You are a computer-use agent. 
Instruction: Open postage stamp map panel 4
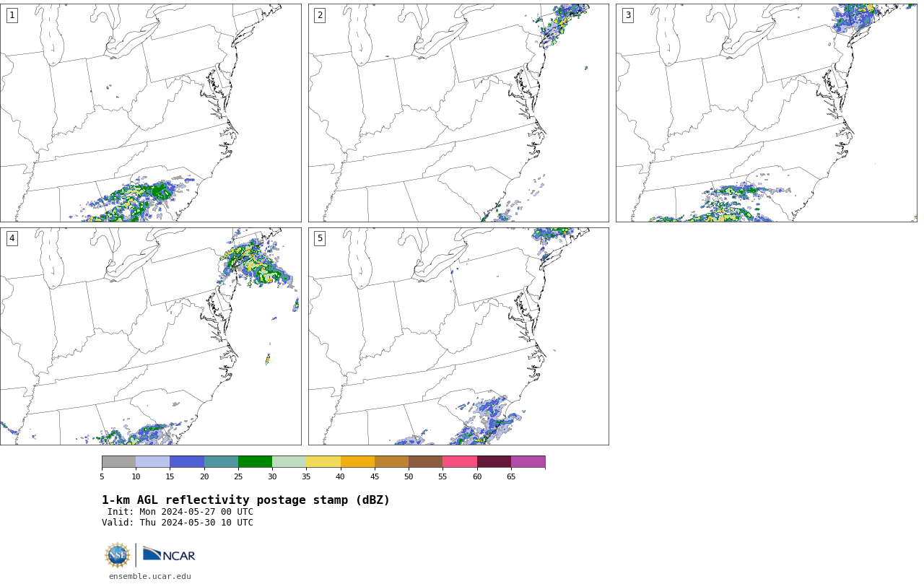(150, 336)
